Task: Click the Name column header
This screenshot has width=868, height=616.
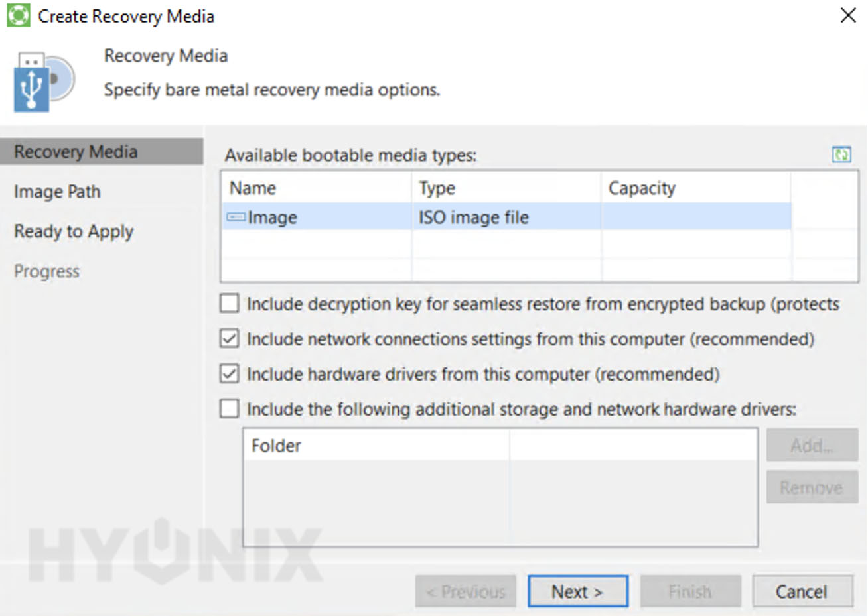Action: click(x=251, y=188)
